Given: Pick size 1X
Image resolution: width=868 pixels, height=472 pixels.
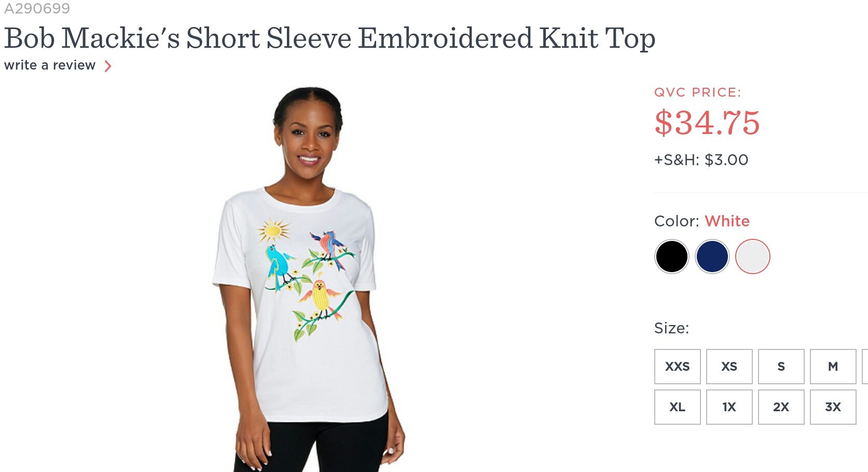Looking at the screenshot, I should click(x=729, y=407).
